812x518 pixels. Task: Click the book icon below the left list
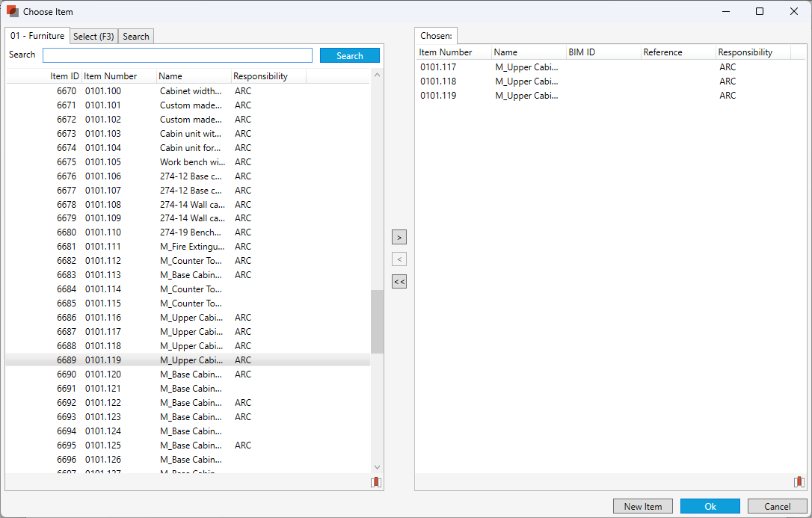coord(375,482)
